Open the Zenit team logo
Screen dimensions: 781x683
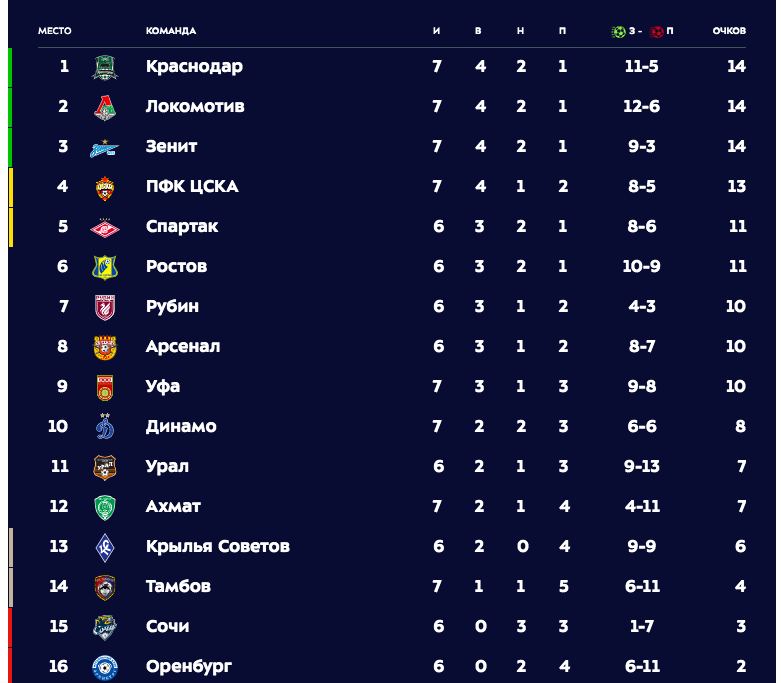[x=105, y=148]
